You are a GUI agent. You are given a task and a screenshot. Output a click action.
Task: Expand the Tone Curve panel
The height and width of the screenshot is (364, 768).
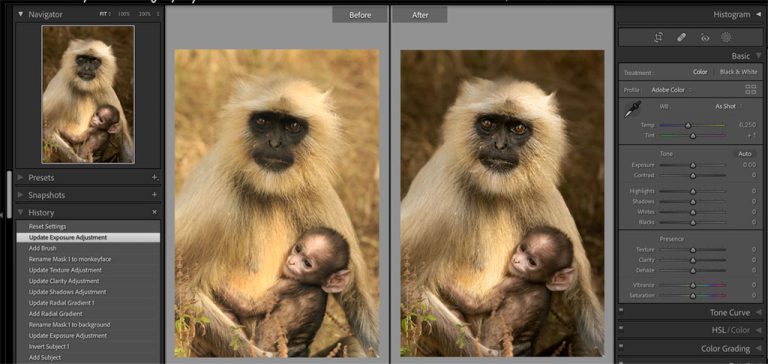pyautogui.click(x=758, y=312)
